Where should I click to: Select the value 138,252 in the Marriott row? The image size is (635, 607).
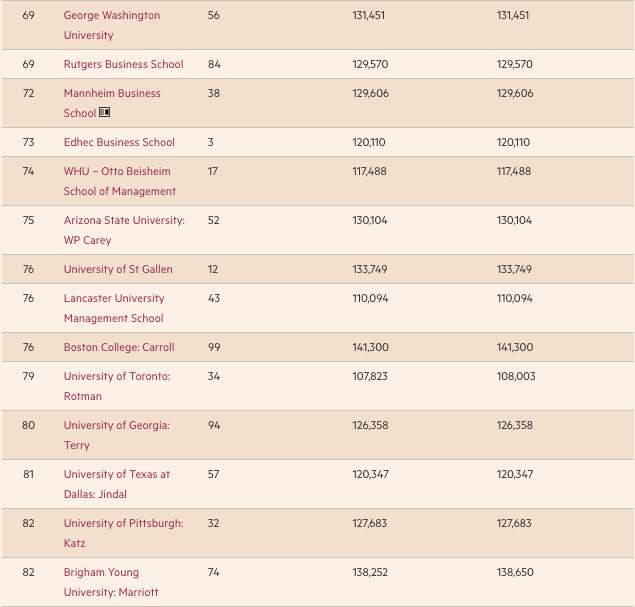370,572
